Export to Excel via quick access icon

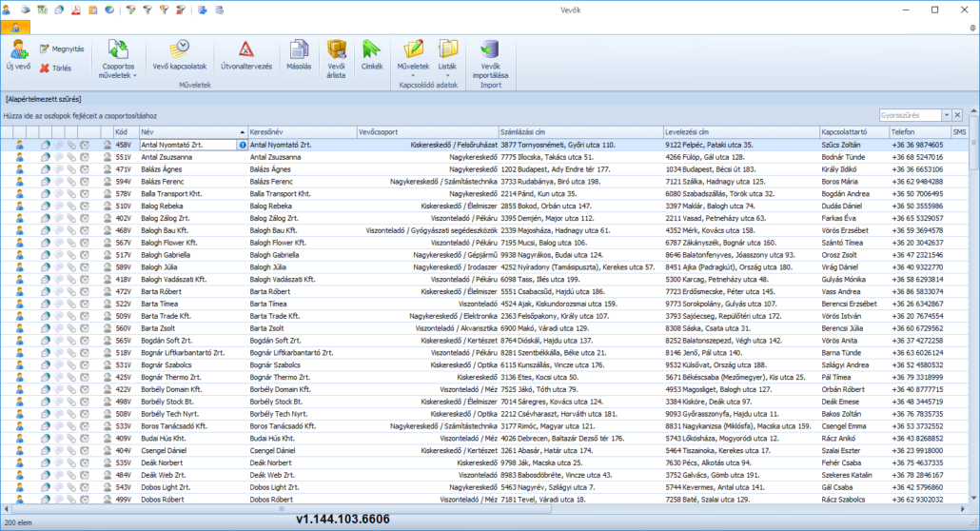[43, 10]
